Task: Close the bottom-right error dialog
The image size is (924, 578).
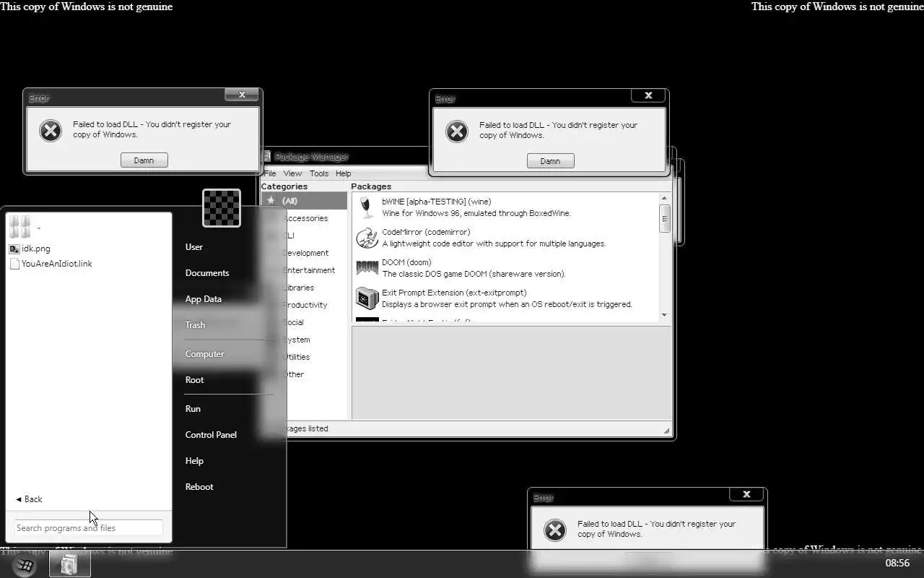Action: pos(746,494)
